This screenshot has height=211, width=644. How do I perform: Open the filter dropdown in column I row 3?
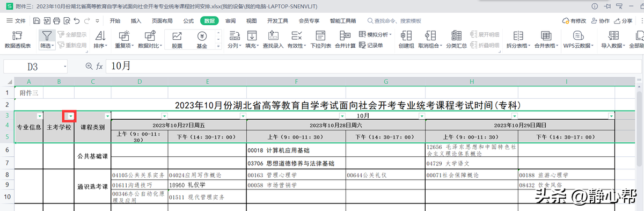point(611,116)
